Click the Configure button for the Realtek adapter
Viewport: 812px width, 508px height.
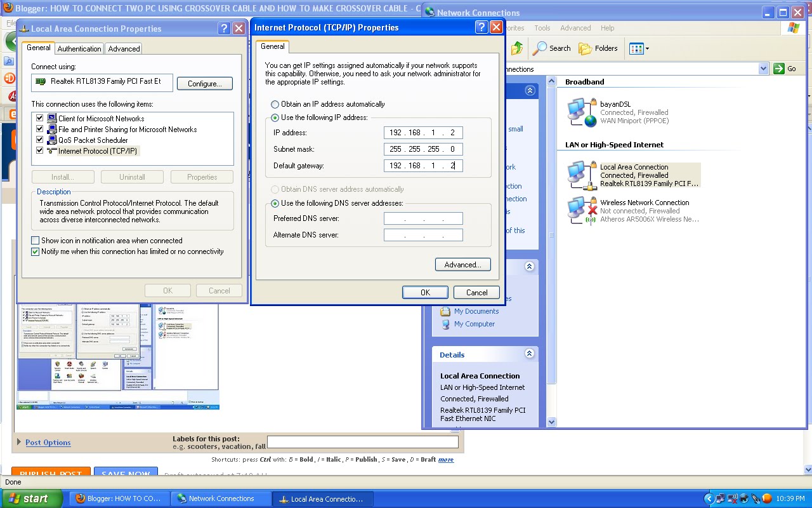click(204, 83)
